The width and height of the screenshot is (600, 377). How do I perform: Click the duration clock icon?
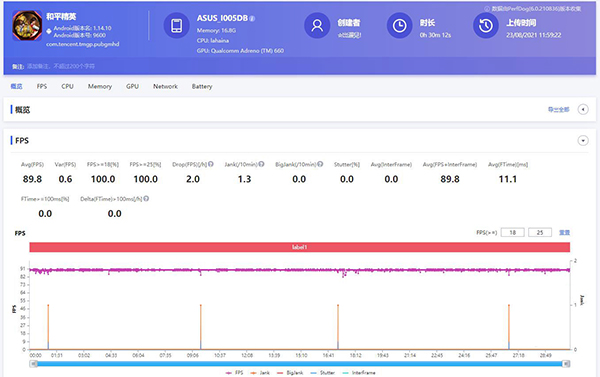tap(399, 26)
